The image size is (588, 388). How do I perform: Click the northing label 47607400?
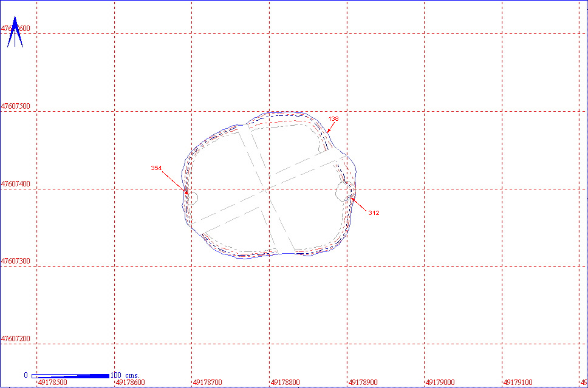click(x=16, y=184)
